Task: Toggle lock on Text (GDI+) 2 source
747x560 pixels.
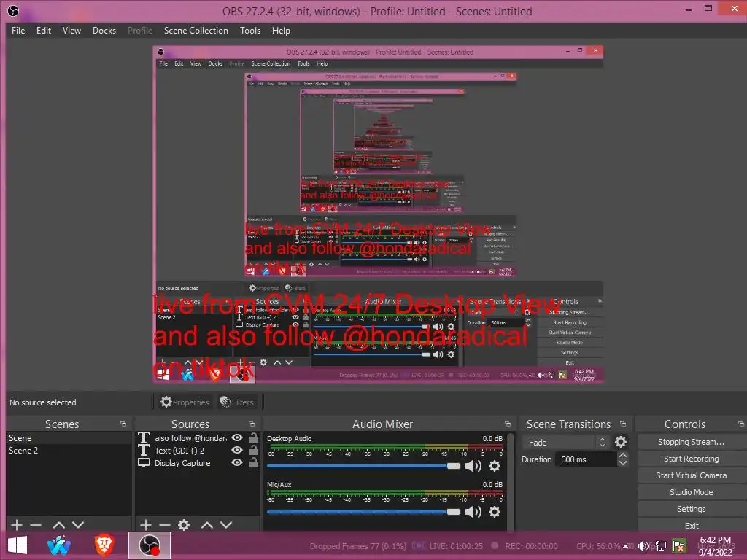Action: coord(254,450)
